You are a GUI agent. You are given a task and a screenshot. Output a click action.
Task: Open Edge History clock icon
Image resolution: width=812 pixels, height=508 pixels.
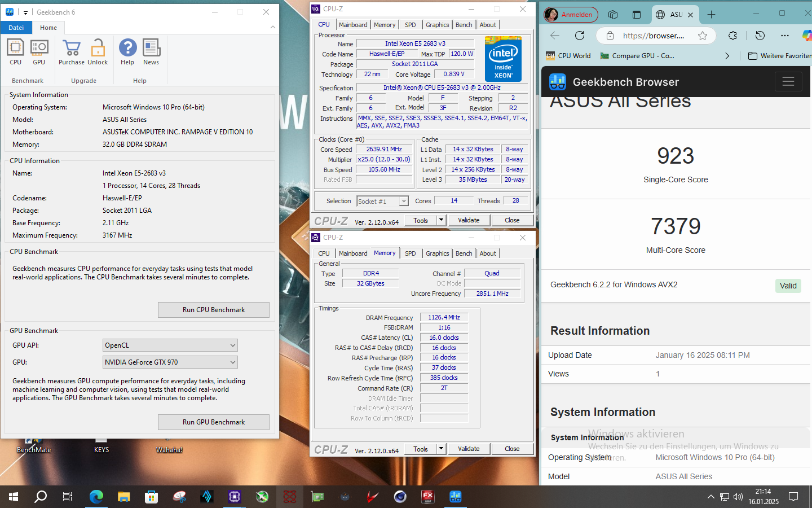[760, 36]
